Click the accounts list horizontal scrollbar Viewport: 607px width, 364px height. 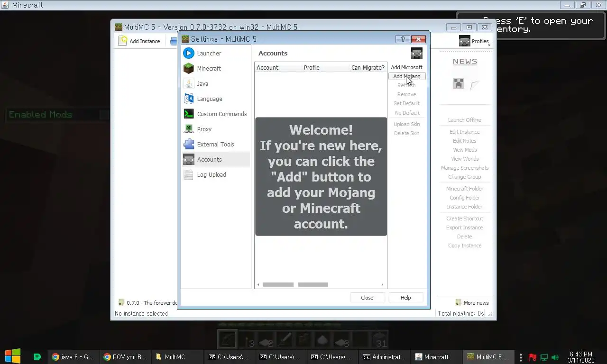320,284
